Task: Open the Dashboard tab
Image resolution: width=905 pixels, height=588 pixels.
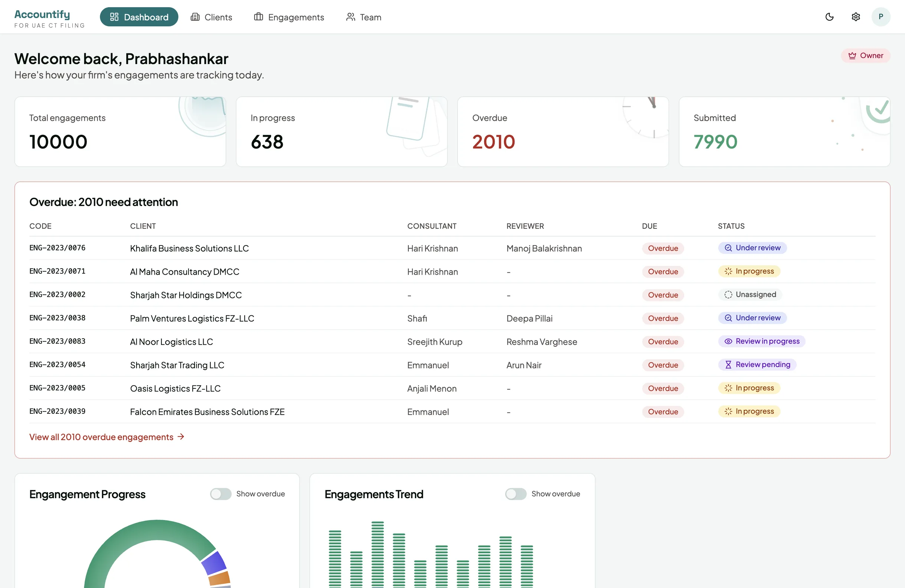Action: point(139,17)
